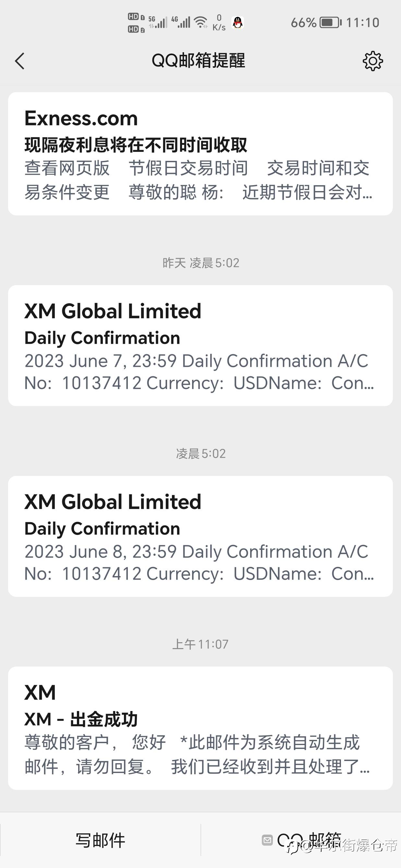
Task: Tap the back arrow in header
Action: tap(20, 61)
